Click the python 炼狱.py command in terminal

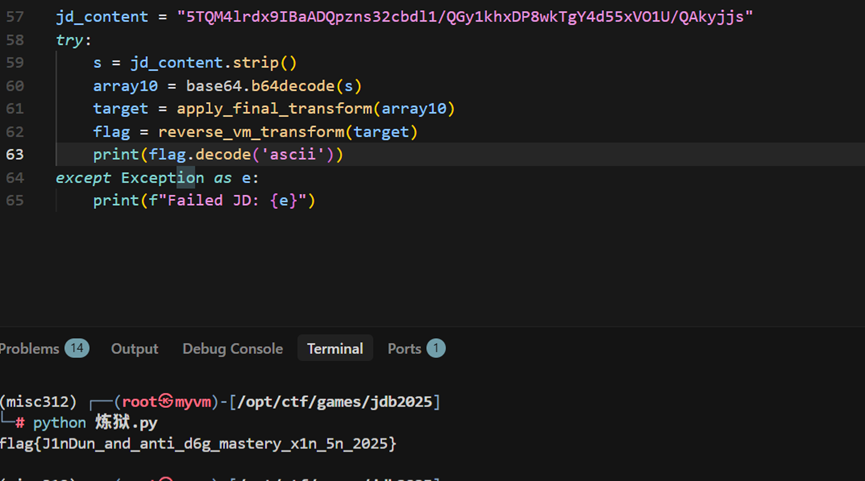coord(95,423)
